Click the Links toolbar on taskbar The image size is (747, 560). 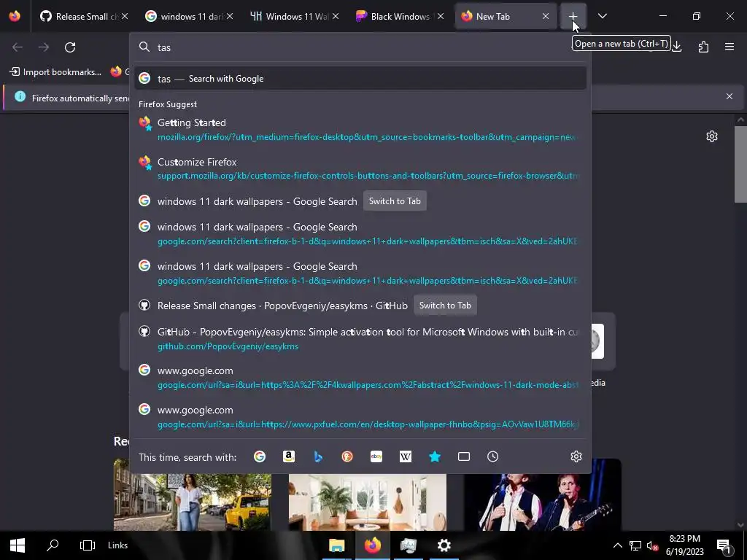[x=117, y=545]
